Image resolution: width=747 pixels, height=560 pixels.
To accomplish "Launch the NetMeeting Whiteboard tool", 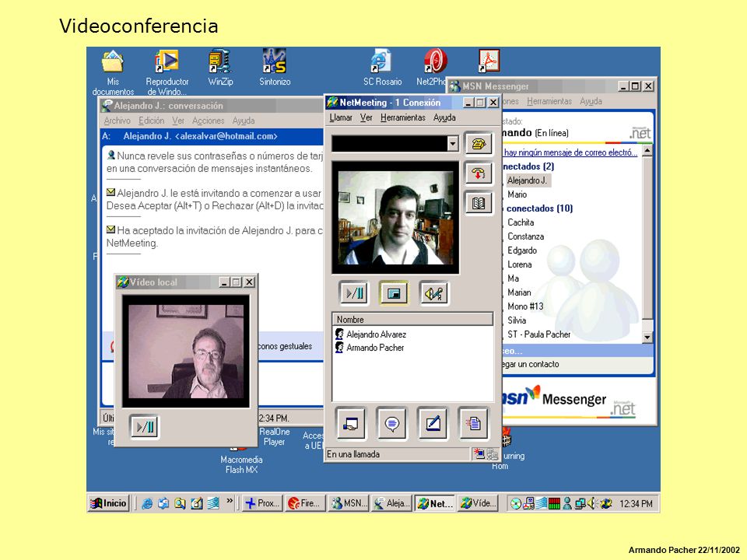I will [x=433, y=423].
